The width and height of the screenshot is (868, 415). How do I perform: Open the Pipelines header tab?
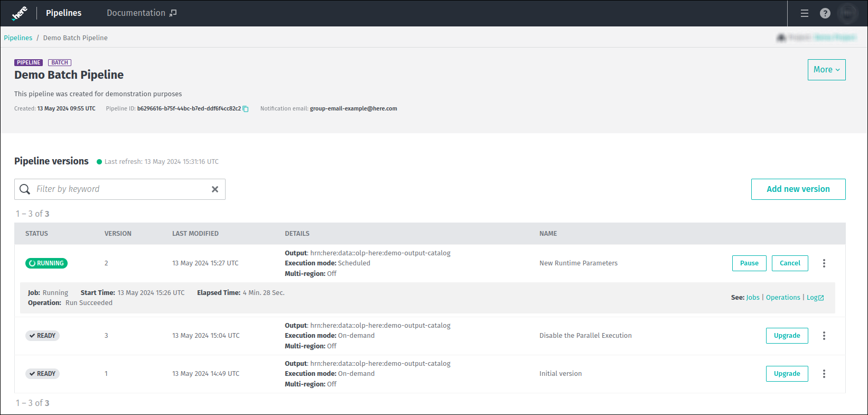63,13
